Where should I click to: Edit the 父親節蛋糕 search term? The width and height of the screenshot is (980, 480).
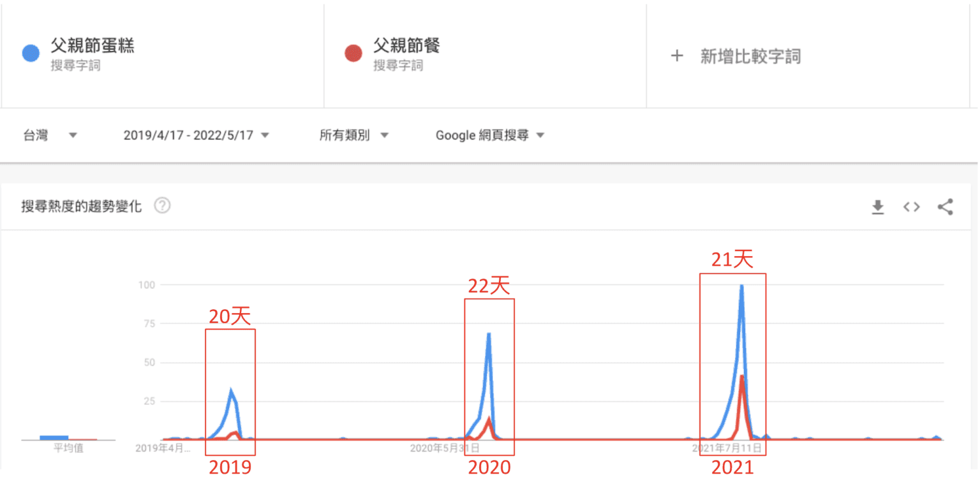[93, 46]
